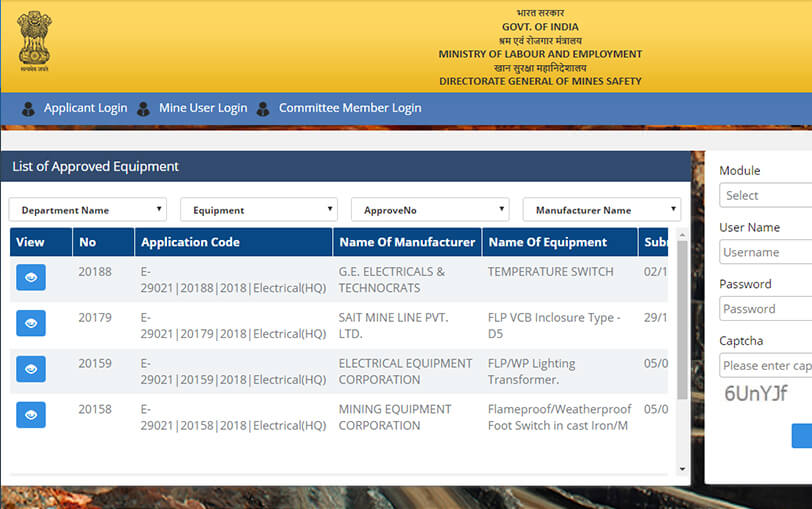Click equipment FLP/WP Lighting Transformer

(x=531, y=372)
